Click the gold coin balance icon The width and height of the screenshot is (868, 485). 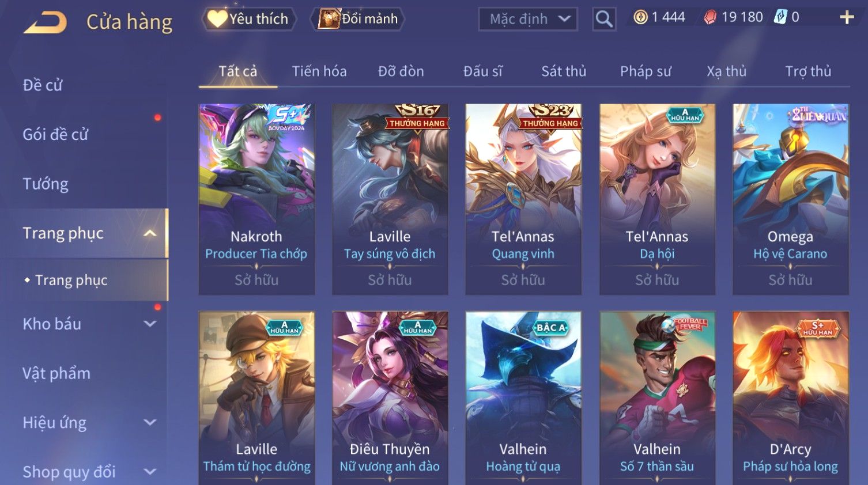pyautogui.click(x=640, y=17)
